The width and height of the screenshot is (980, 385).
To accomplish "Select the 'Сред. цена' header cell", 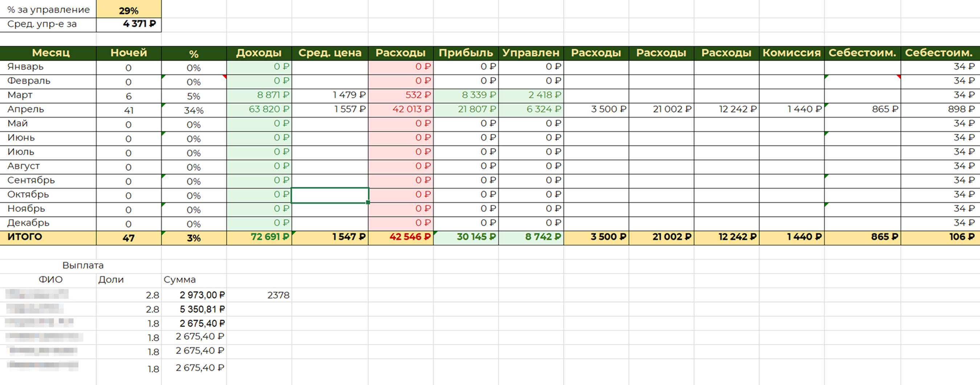I will (x=330, y=53).
